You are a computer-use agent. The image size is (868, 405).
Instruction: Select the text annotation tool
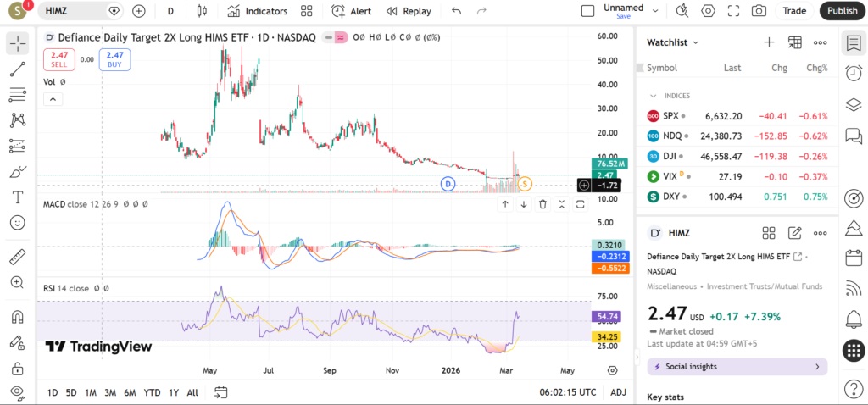click(x=17, y=197)
